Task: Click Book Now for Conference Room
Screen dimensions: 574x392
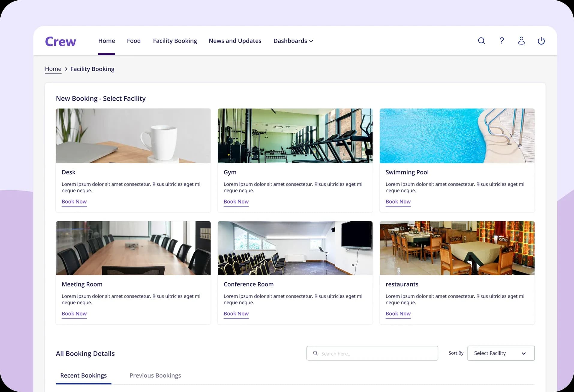Action: click(x=236, y=314)
